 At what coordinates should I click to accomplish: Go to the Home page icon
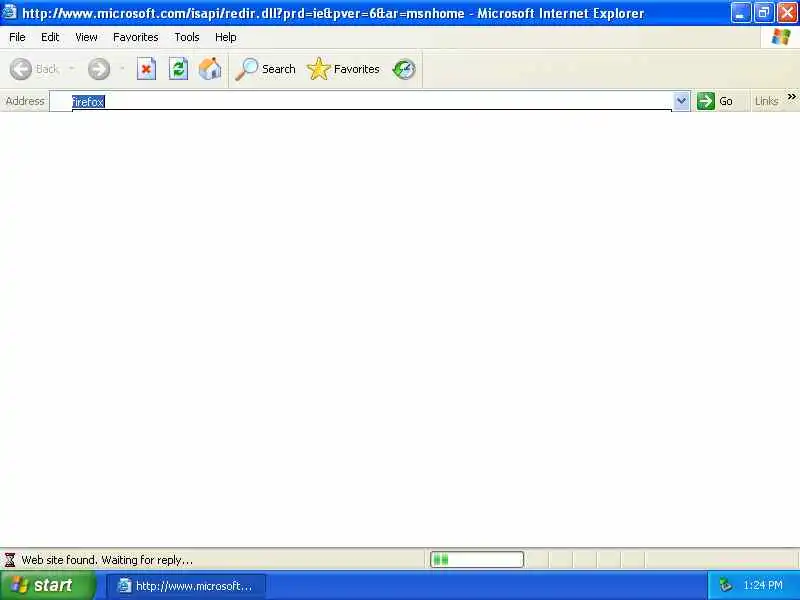tap(210, 69)
